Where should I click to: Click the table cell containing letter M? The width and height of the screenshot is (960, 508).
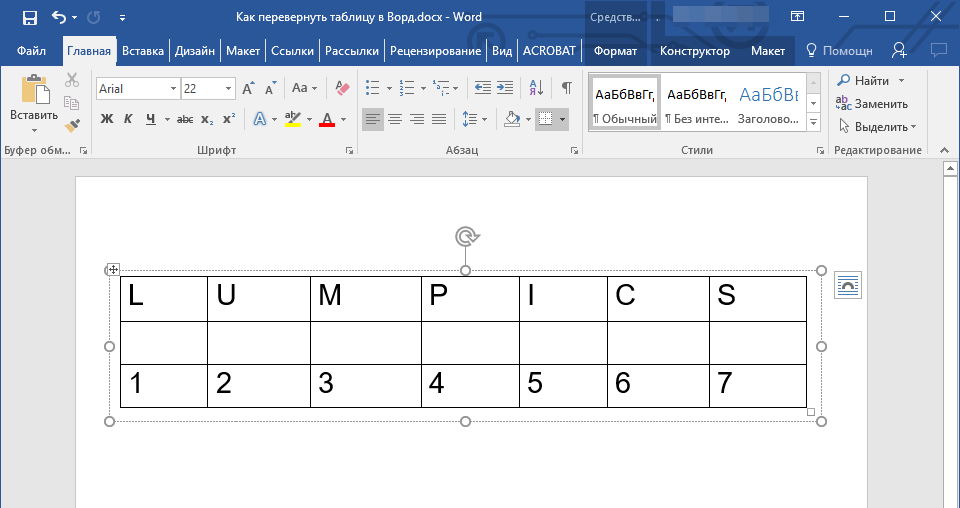[365, 298]
